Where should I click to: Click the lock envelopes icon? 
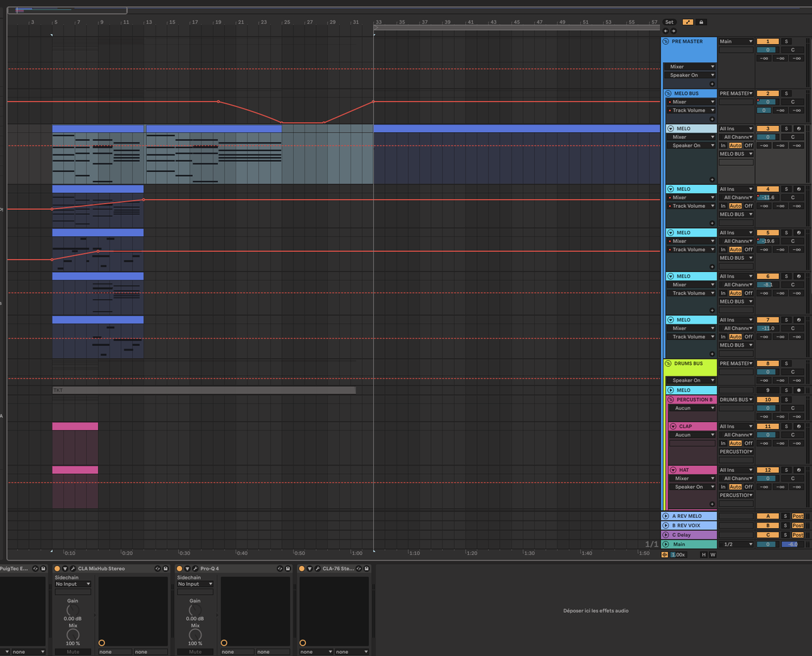click(x=701, y=22)
